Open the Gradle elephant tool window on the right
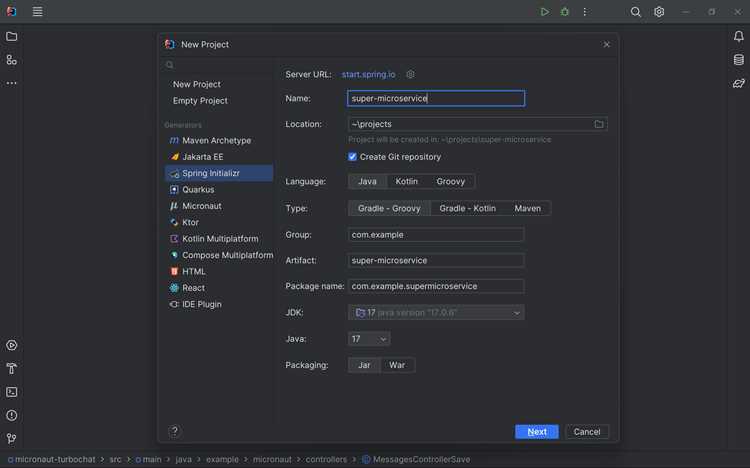The height and width of the screenshot is (468, 750). point(739,83)
